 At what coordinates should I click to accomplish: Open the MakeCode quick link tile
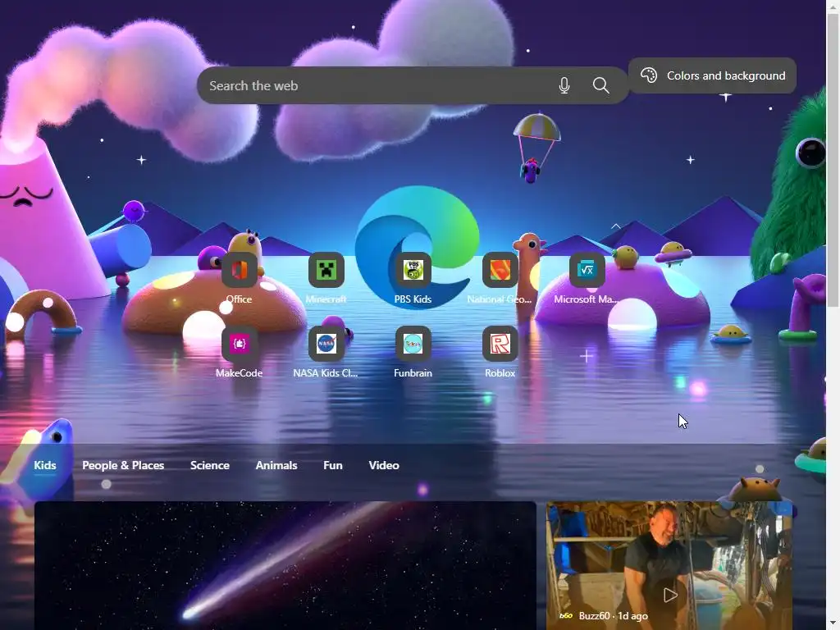coord(239,344)
